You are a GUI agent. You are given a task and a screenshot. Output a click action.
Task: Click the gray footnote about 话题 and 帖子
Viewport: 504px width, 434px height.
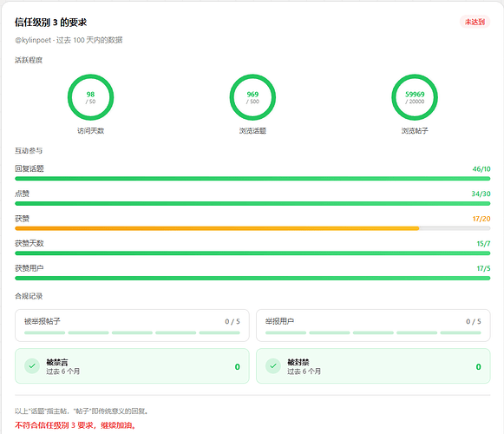(x=82, y=411)
